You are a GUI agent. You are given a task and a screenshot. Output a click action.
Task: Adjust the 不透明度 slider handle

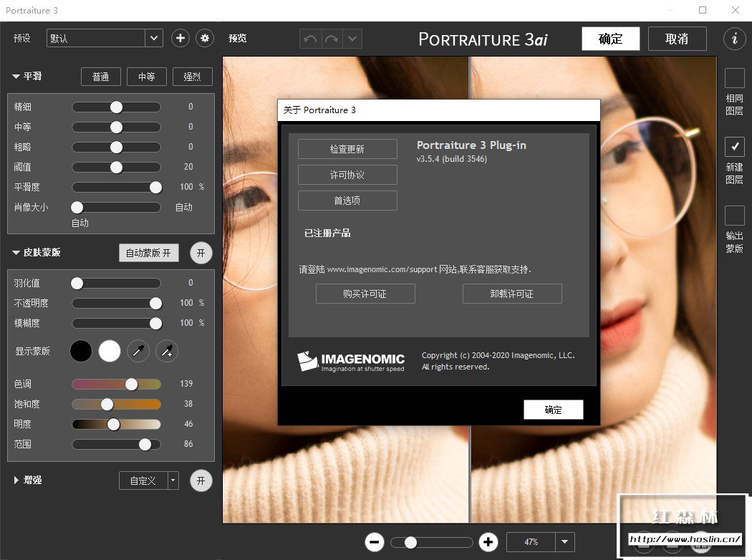156,304
